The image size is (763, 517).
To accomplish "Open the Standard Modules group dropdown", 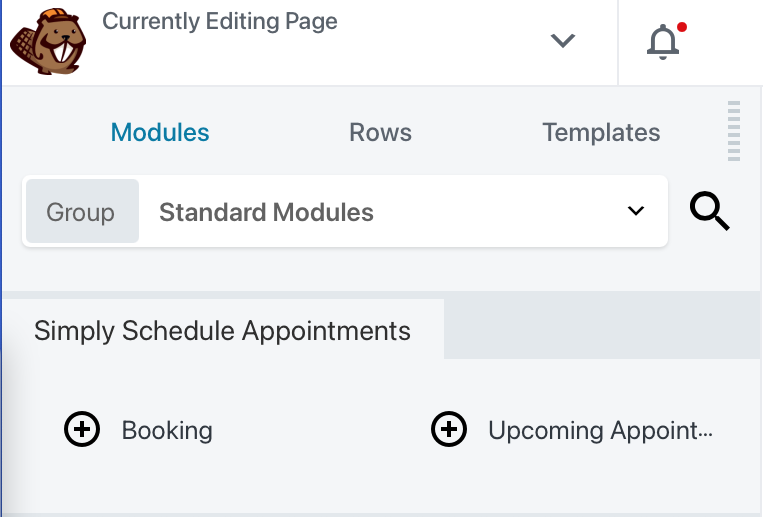I will 345,211.
